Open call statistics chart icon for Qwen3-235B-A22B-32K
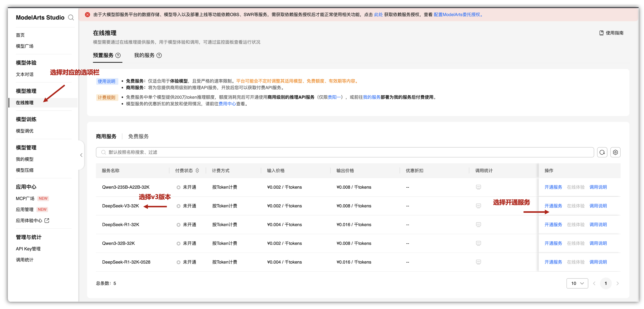The height and width of the screenshot is (309, 644). point(478,187)
